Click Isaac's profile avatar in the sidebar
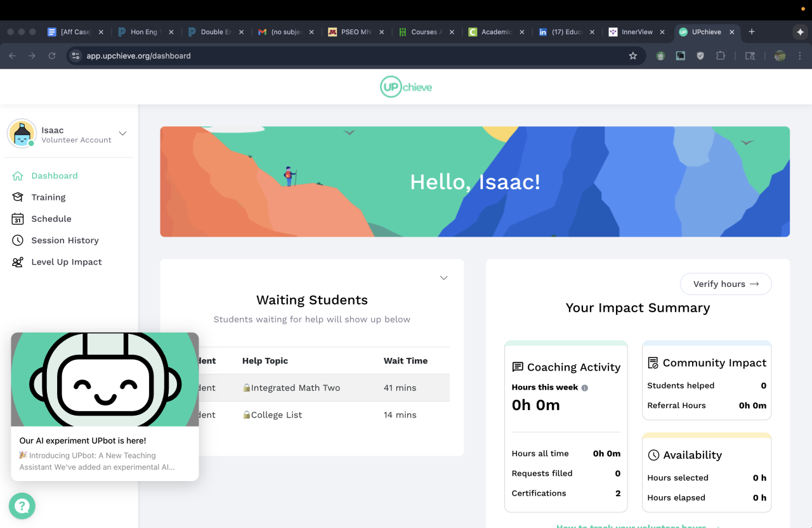 point(22,133)
